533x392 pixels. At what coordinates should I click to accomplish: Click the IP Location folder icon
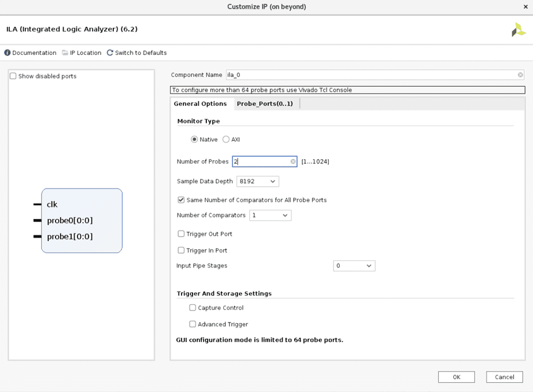pyautogui.click(x=65, y=53)
